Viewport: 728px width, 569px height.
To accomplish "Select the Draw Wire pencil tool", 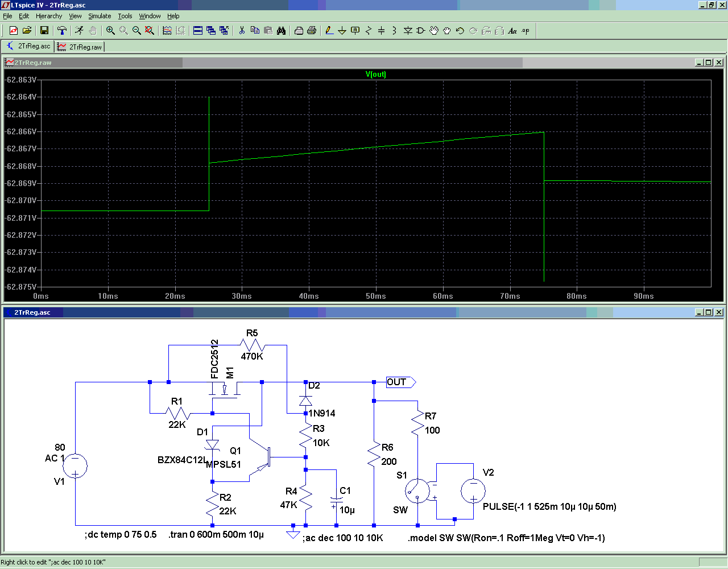I will pos(329,31).
